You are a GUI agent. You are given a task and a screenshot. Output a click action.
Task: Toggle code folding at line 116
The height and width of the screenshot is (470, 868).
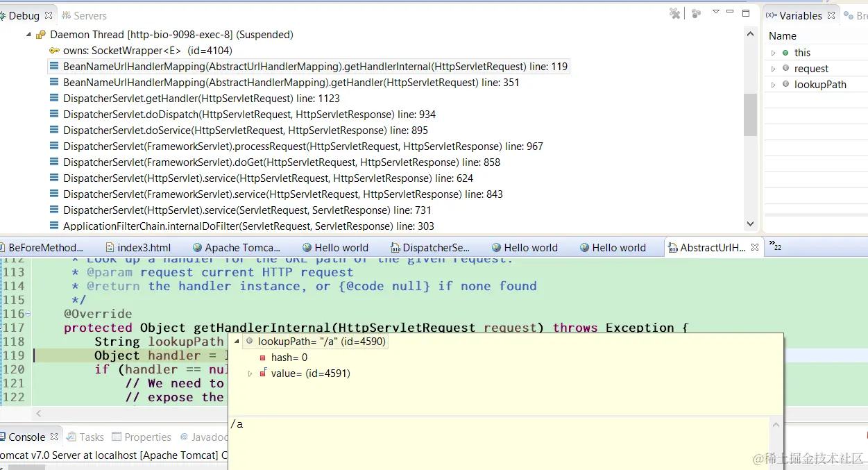28,314
